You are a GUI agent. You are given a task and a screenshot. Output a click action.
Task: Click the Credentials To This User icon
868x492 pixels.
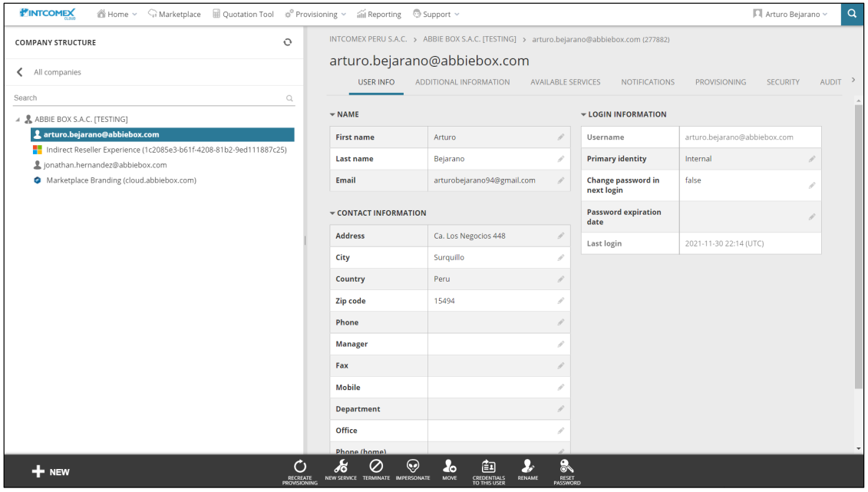(x=489, y=469)
